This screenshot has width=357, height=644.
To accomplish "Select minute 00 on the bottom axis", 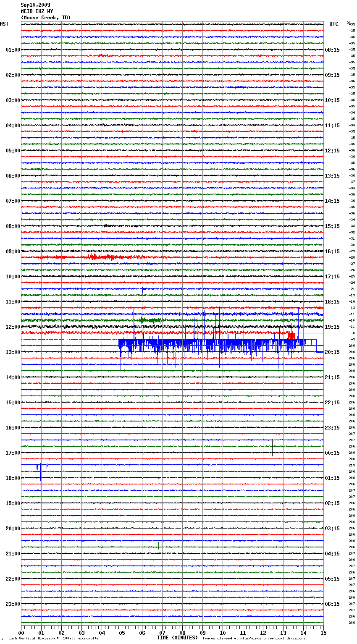I will (x=21, y=633).
